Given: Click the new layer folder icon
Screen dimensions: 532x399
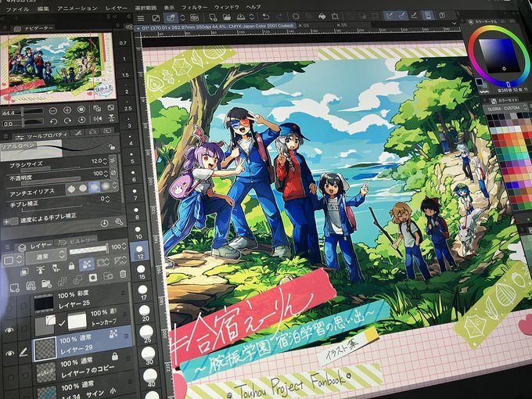Looking at the screenshot, I should [46, 284].
